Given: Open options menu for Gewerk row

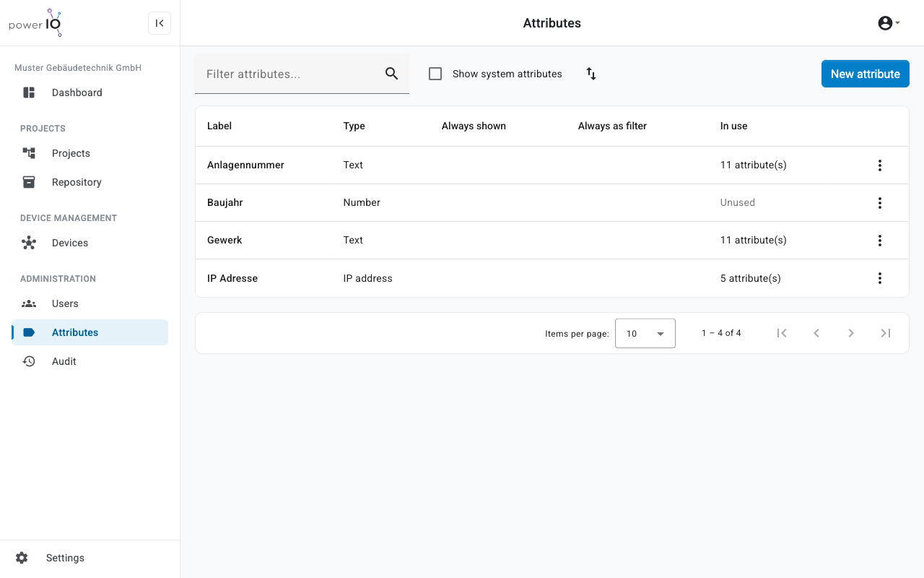Looking at the screenshot, I should click(880, 241).
